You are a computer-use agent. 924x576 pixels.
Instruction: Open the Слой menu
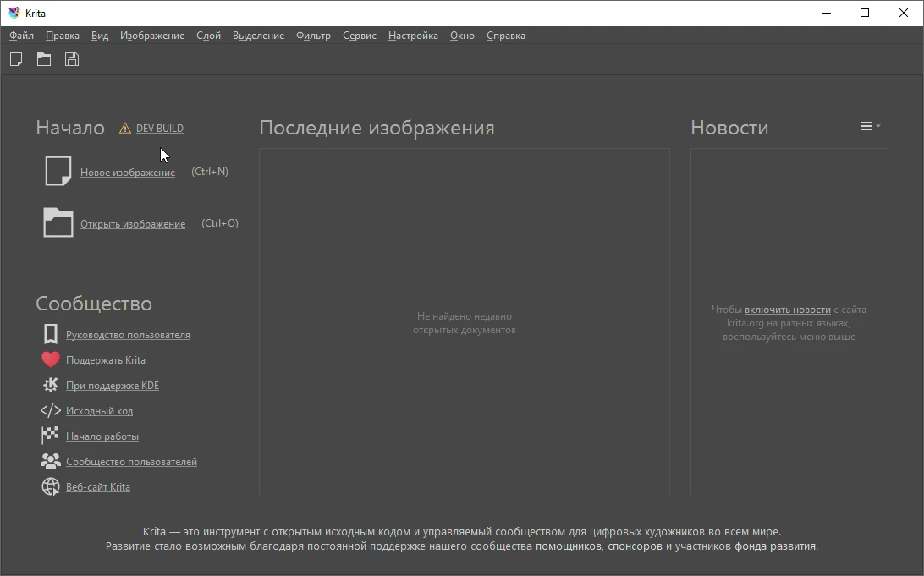point(209,36)
